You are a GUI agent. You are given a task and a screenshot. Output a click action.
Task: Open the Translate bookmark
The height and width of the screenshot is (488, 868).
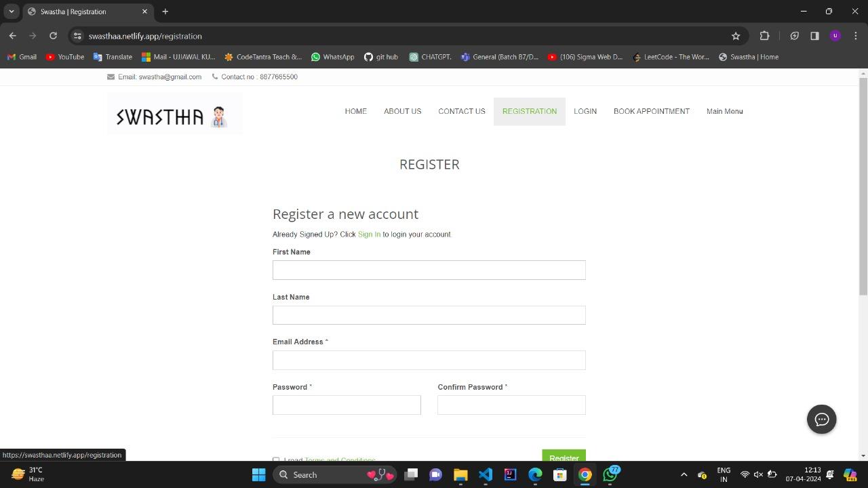(x=113, y=57)
